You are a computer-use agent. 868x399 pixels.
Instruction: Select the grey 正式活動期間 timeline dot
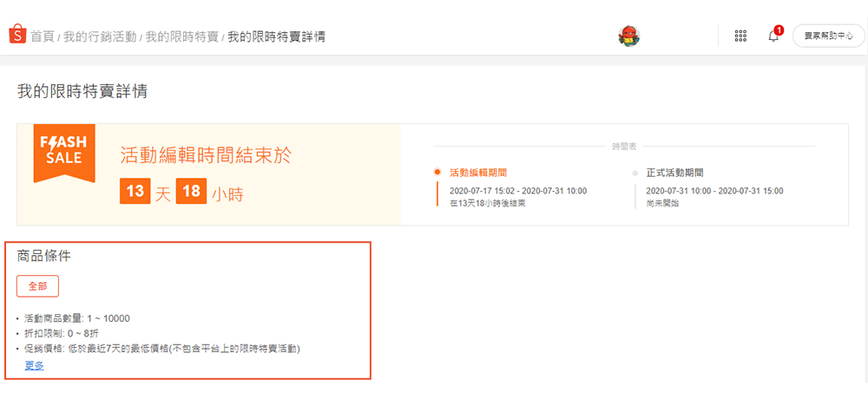pos(635,173)
